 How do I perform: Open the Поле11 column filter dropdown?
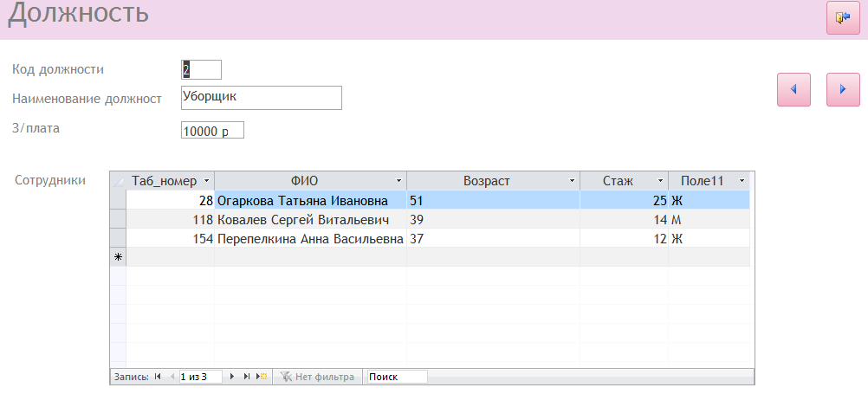(742, 181)
